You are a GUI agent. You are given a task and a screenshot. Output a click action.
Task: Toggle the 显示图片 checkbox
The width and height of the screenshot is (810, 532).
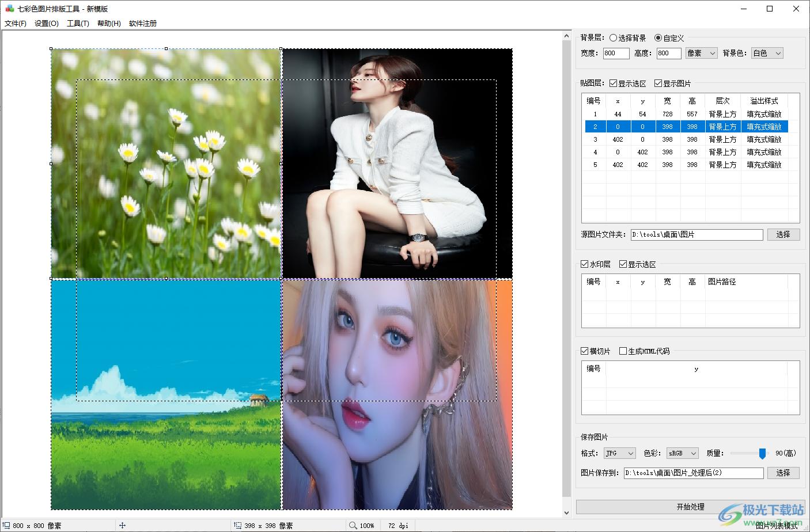tap(658, 83)
